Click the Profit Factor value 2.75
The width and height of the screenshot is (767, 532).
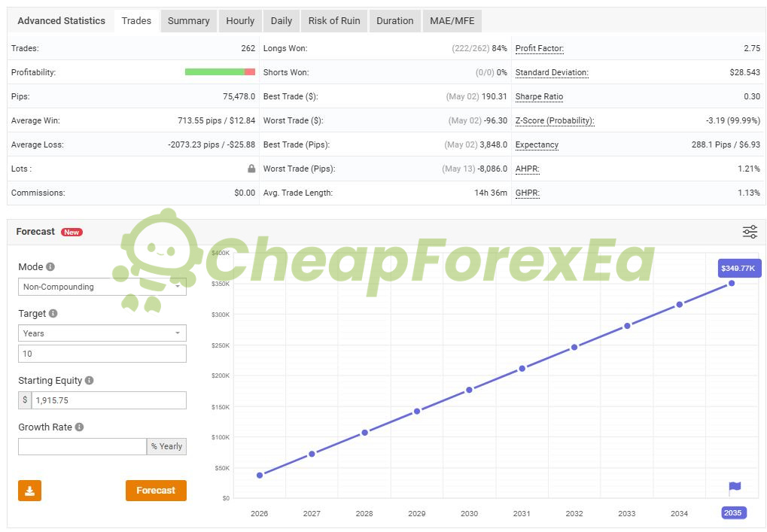pyautogui.click(x=752, y=48)
